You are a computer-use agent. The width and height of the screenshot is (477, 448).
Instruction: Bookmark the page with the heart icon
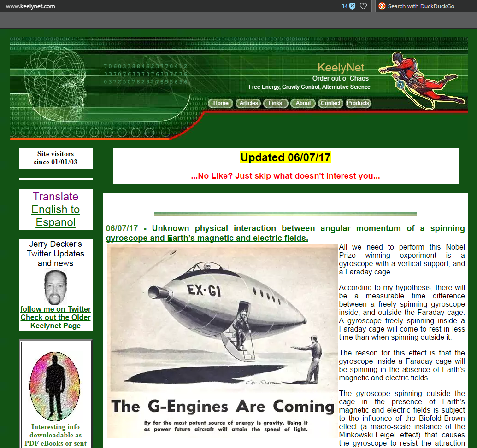[363, 6]
